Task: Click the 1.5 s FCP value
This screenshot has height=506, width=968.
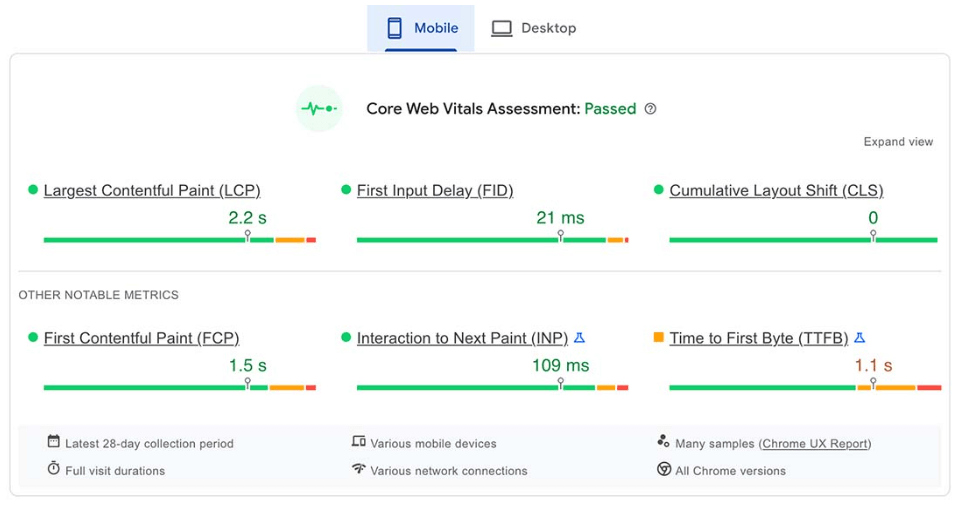Action: click(x=248, y=366)
